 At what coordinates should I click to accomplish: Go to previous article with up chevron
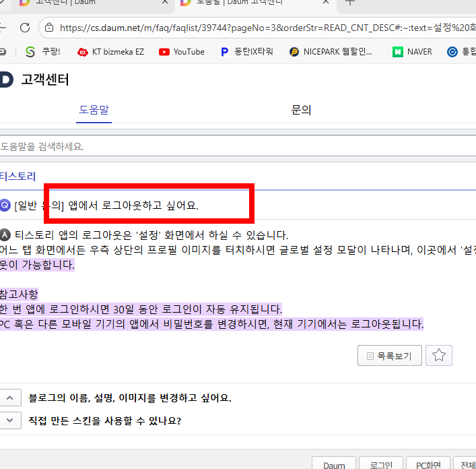(10, 398)
